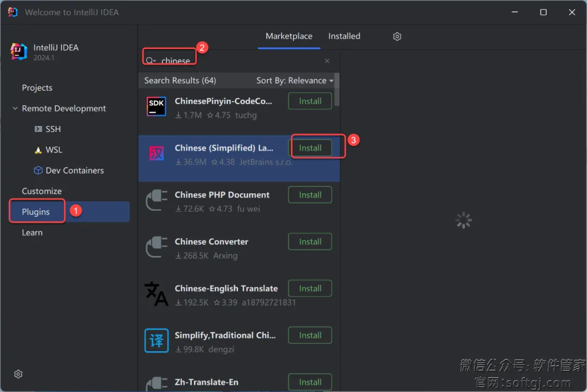Open plugin settings gear beside Installed tab

point(397,36)
